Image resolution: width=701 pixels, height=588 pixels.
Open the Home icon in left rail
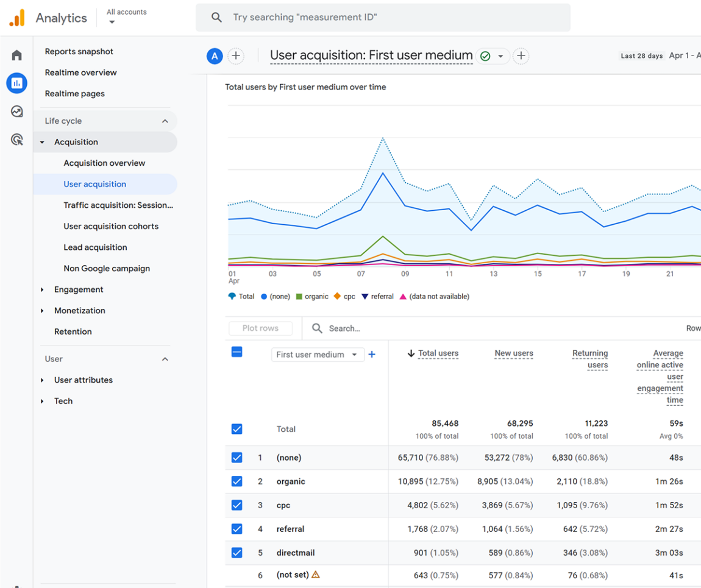pos(16,55)
